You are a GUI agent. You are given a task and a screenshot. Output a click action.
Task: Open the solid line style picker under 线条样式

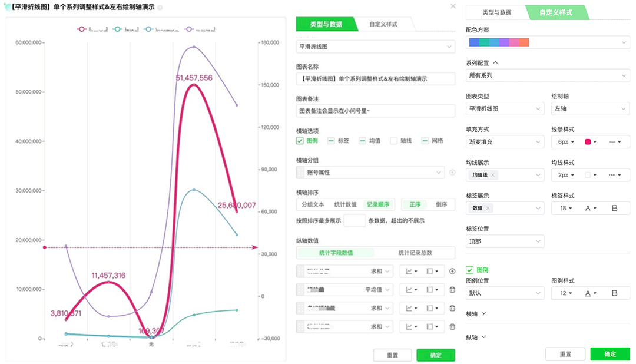pos(615,141)
